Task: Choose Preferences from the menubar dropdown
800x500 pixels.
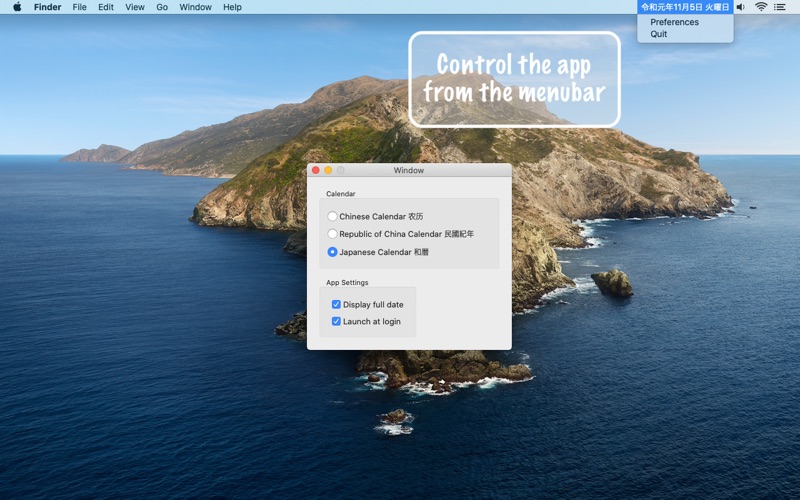Action: [x=674, y=22]
